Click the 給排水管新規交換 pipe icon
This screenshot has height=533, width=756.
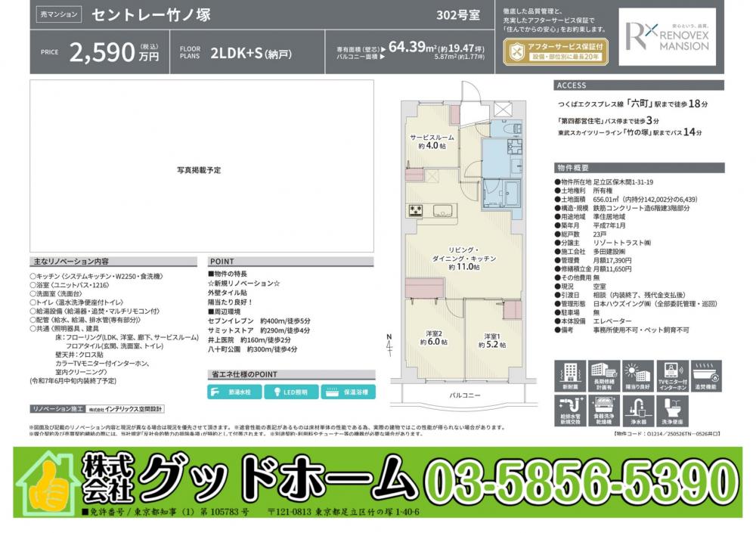tap(570, 411)
